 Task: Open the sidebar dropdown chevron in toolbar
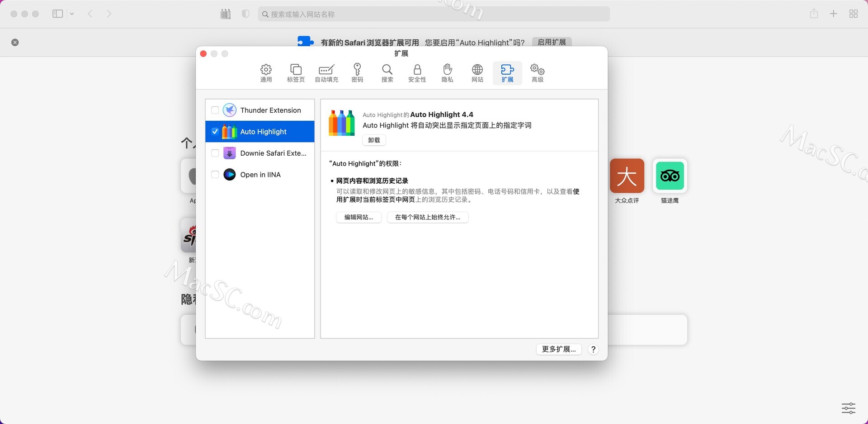[72, 14]
